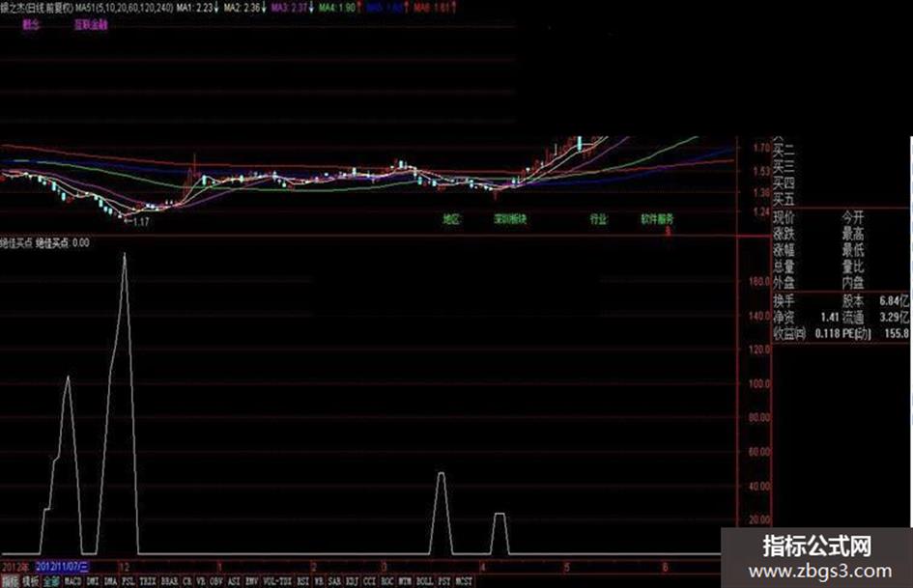Switch to the CR indicator tab
This screenshot has height=588, width=913.
pos(186,581)
